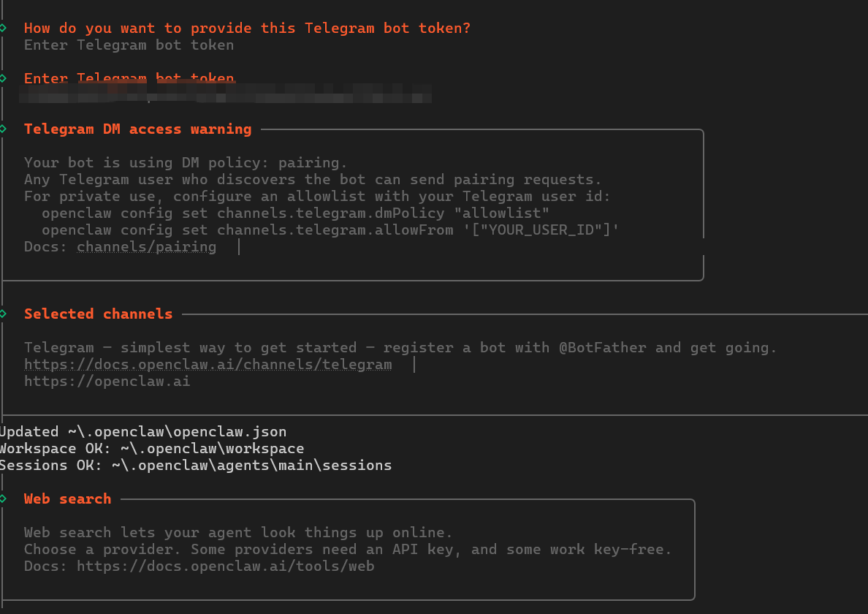Click diamond marker next to Telegram DM access warning
The height and width of the screenshot is (614, 868).
pos(3,129)
